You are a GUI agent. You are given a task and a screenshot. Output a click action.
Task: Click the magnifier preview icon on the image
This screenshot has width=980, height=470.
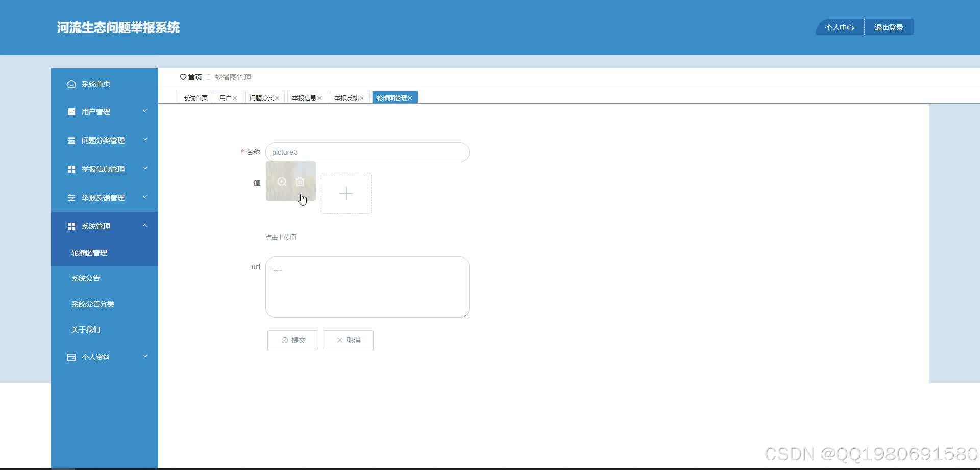coord(281,182)
